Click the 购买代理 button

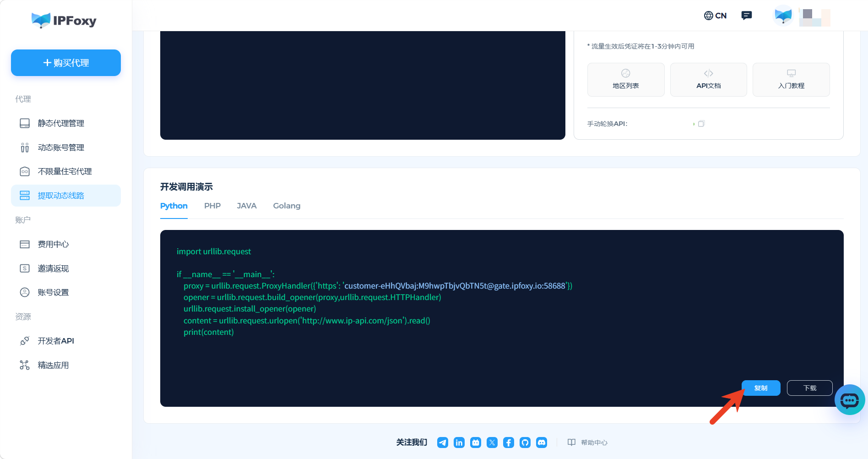pos(66,63)
